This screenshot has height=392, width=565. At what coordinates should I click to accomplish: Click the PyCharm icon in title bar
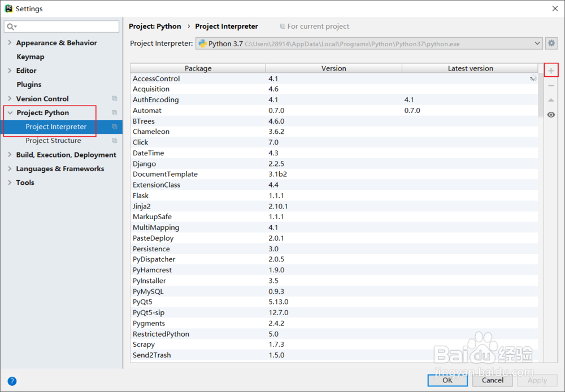pyautogui.click(x=8, y=8)
